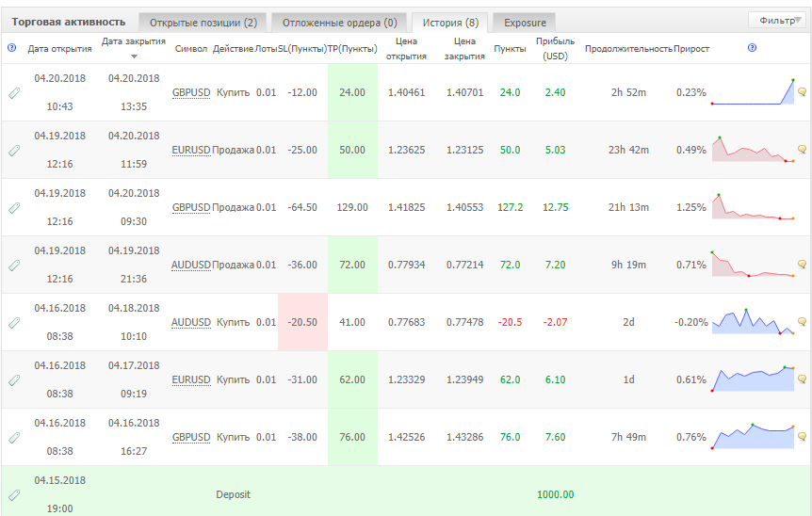Open comment bubble for 0.61% trade
Screen dimensions: 812x516
[803, 379]
